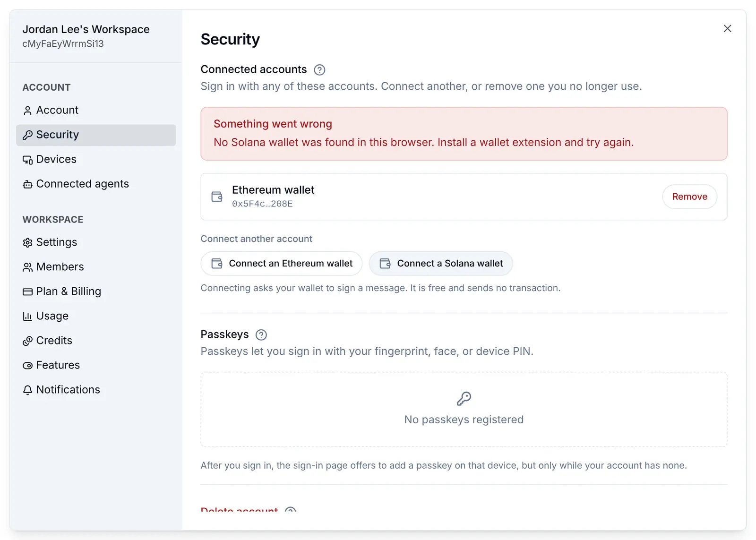The image size is (756, 540).
Task: Open Notifications settings
Action: (96, 390)
